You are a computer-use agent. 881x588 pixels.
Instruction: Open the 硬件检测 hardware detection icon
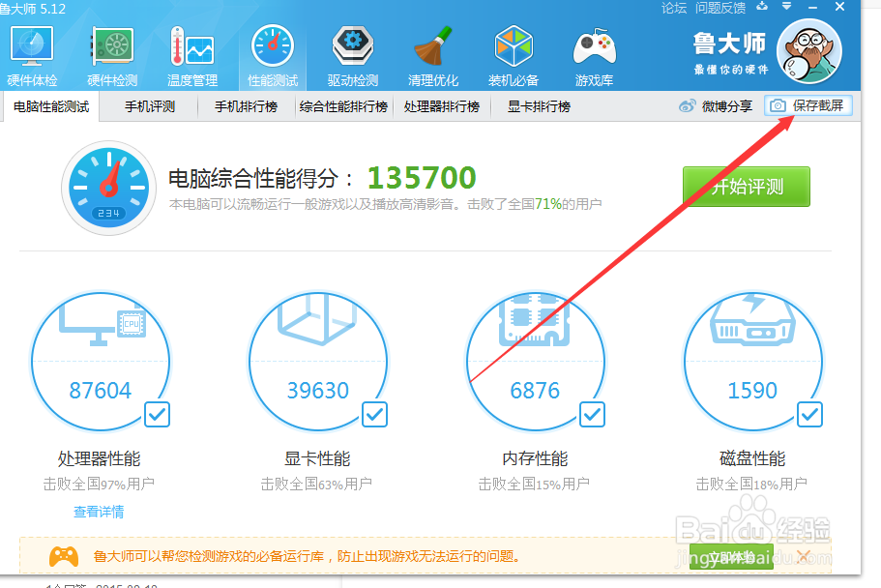coord(112,56)
